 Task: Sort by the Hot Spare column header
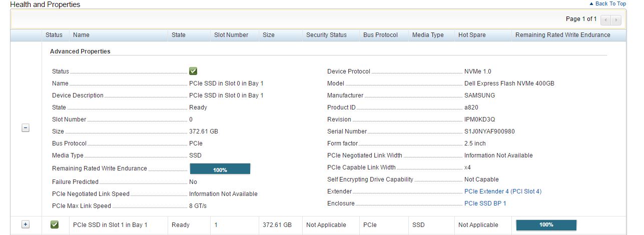coord(472,35)
